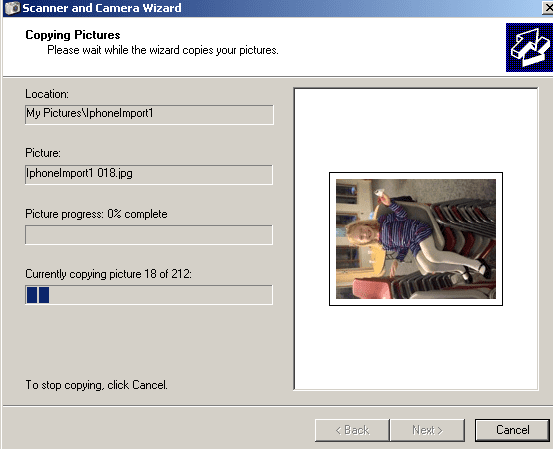Click the white preview pane above the thumbnail
Screen dimensions: 553x449
[416, 131]
